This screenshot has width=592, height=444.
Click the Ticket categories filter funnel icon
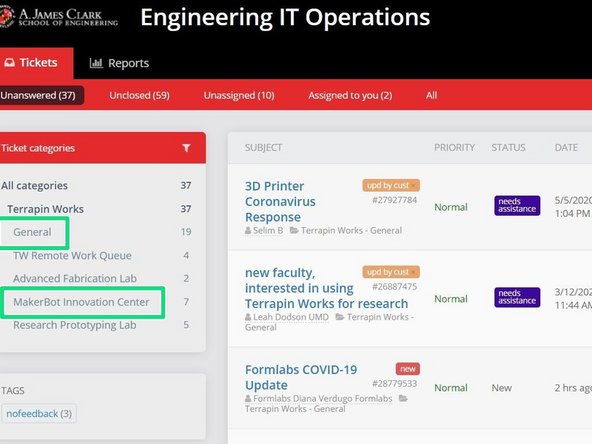tap(186, 148)
